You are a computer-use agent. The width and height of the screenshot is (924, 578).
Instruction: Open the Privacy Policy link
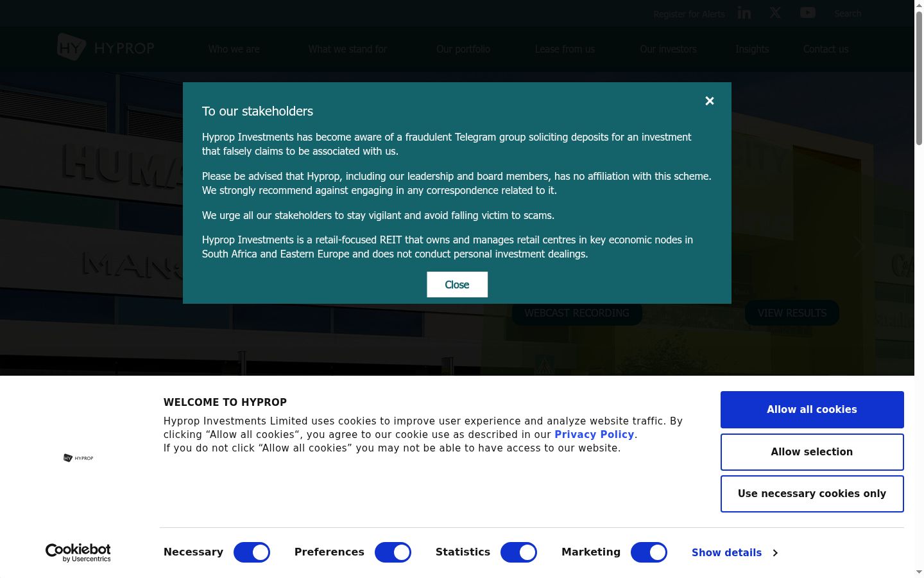pos(594,435)
